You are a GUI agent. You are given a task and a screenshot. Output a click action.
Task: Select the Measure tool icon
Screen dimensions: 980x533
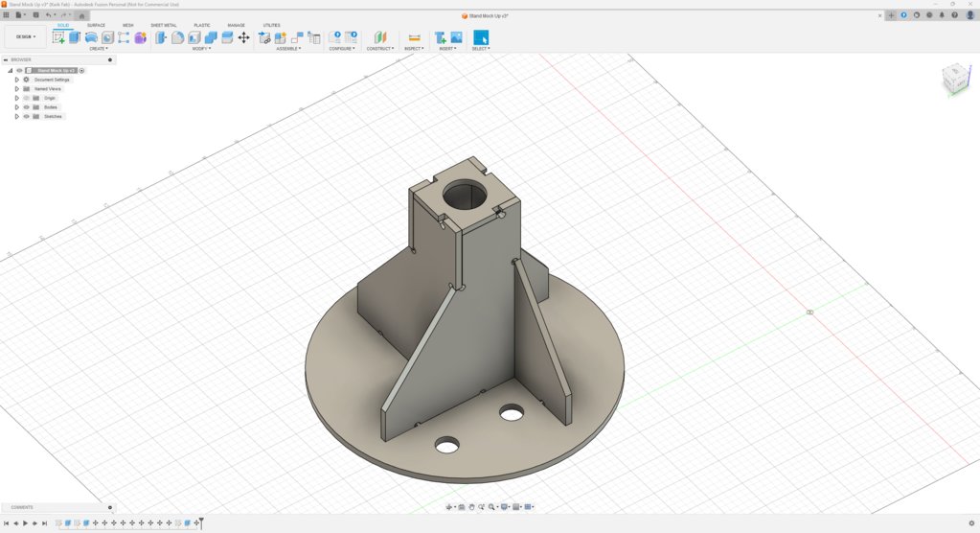pos(414,37)
